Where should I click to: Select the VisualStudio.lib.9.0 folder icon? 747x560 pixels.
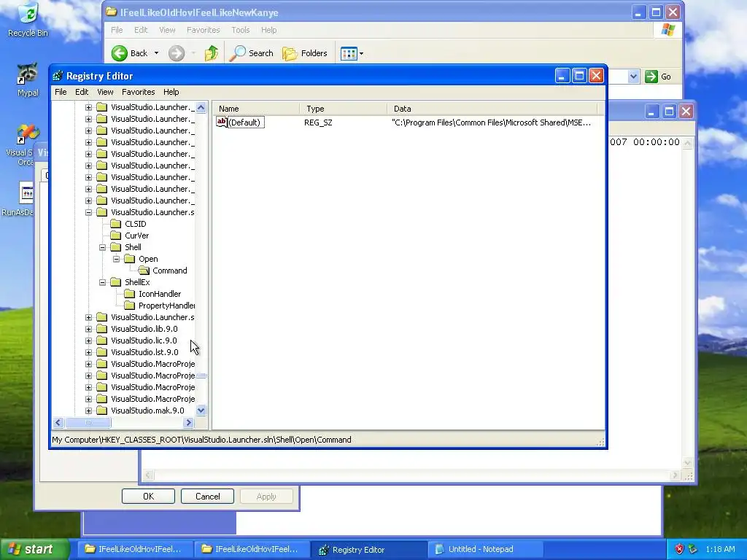[101, 329]
